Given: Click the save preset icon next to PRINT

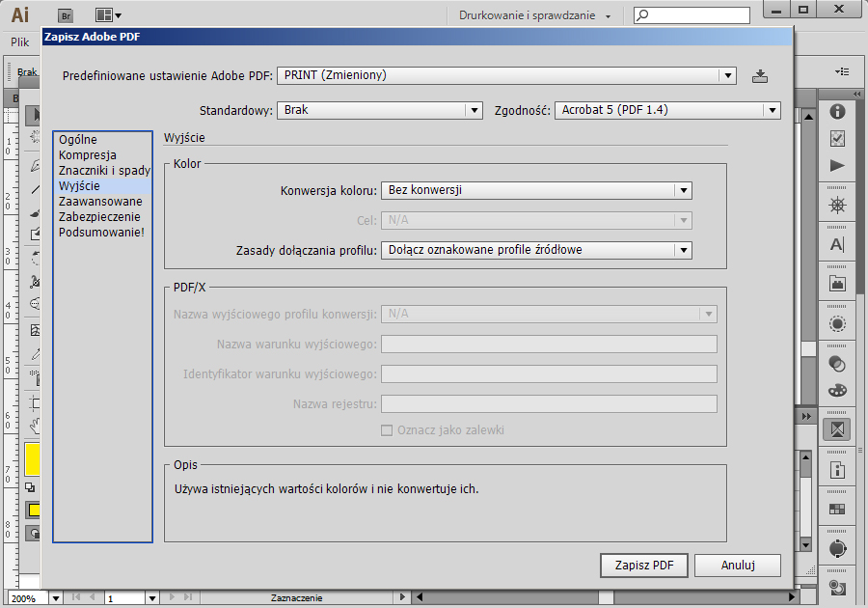Looking at the screenshot, I should coord(760,76).
